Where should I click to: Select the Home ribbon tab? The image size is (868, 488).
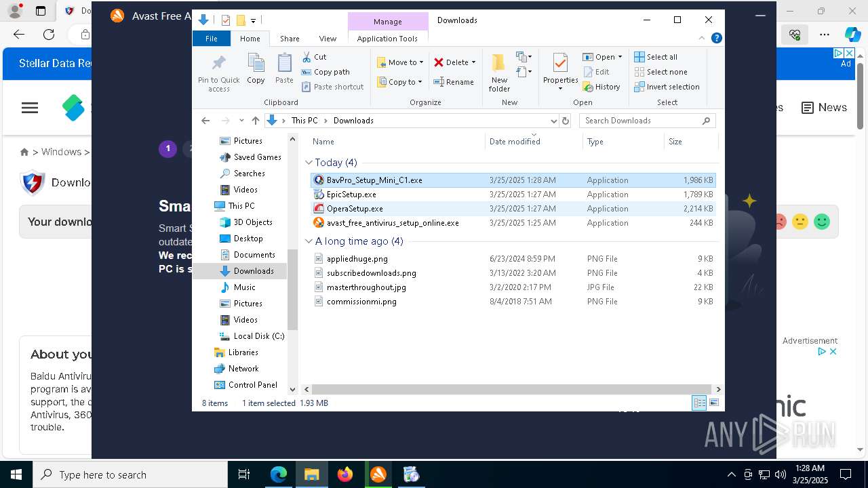coord(250,39)
